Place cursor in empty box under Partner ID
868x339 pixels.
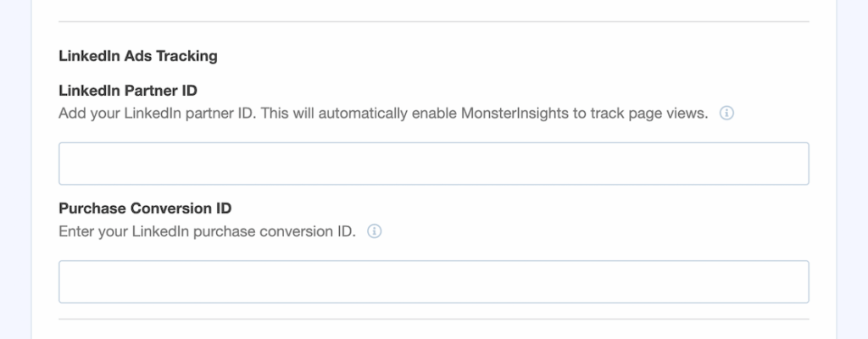pos(433,164)
